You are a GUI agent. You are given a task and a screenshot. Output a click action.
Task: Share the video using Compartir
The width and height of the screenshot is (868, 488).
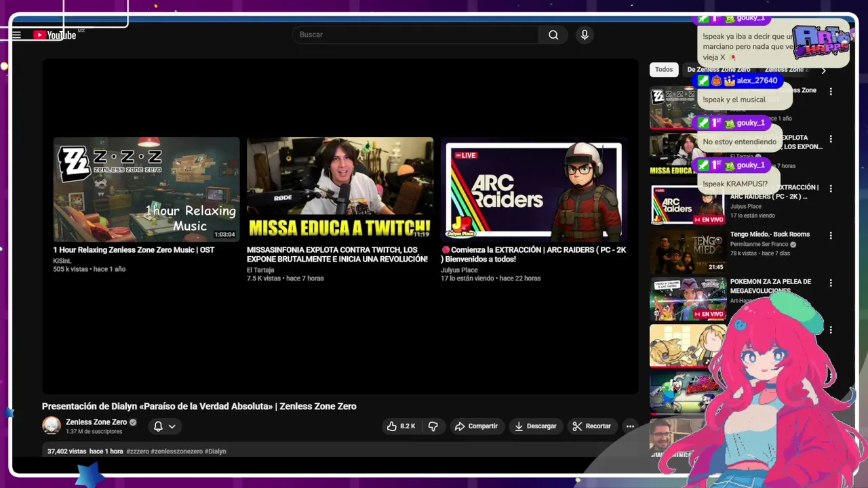coord(476,426)
